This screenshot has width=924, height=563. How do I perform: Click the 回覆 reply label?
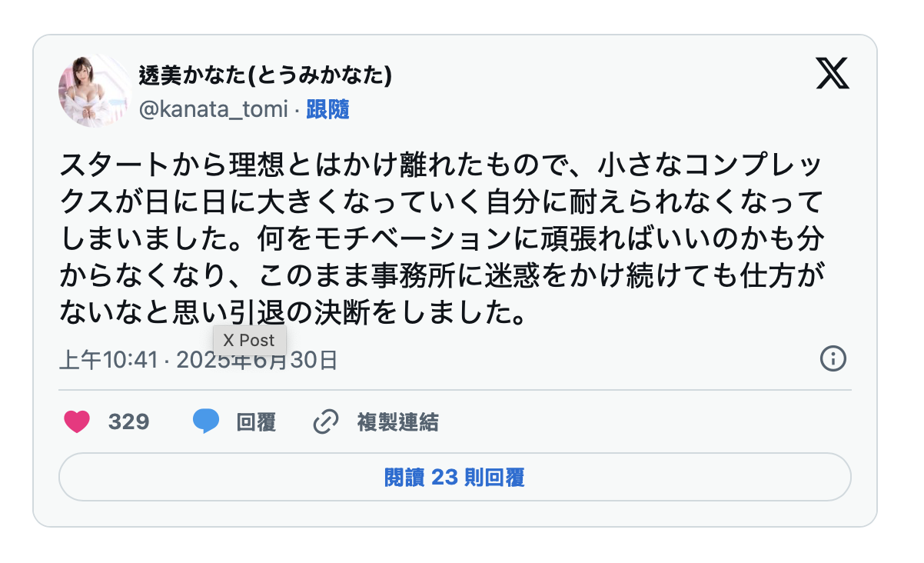tap(256, 422)
